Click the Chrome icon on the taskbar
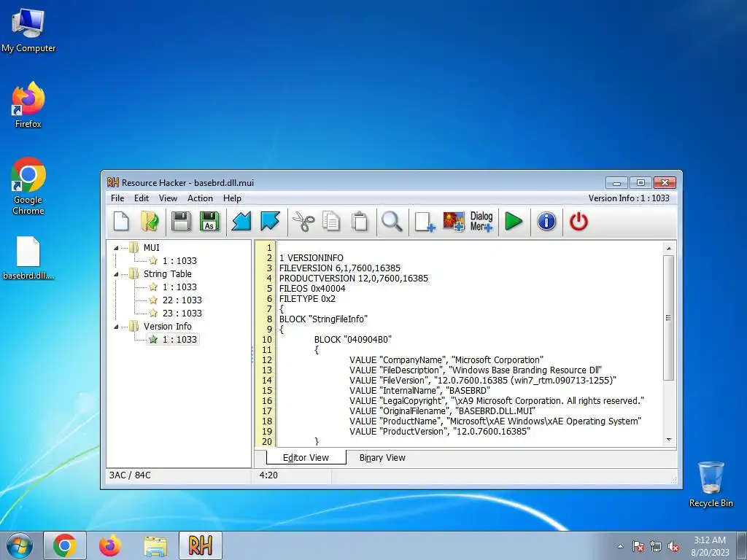This screenshot has height=560, width=747. pos(65,545)
